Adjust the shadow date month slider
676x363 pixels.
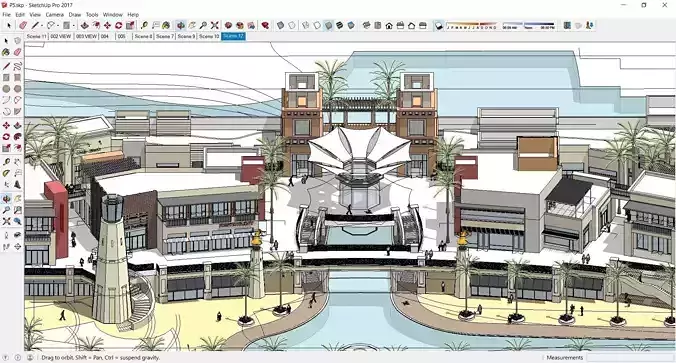(471, 26)
